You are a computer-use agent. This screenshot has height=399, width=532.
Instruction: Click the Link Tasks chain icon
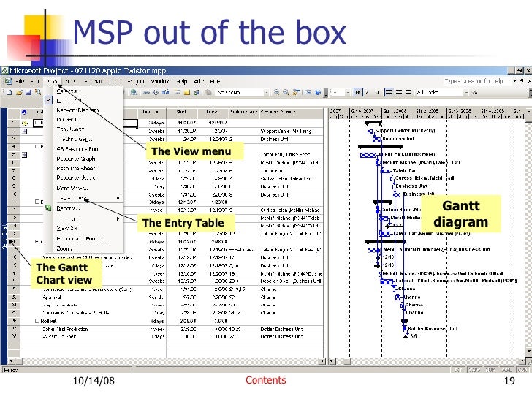(x=147, y=92)
